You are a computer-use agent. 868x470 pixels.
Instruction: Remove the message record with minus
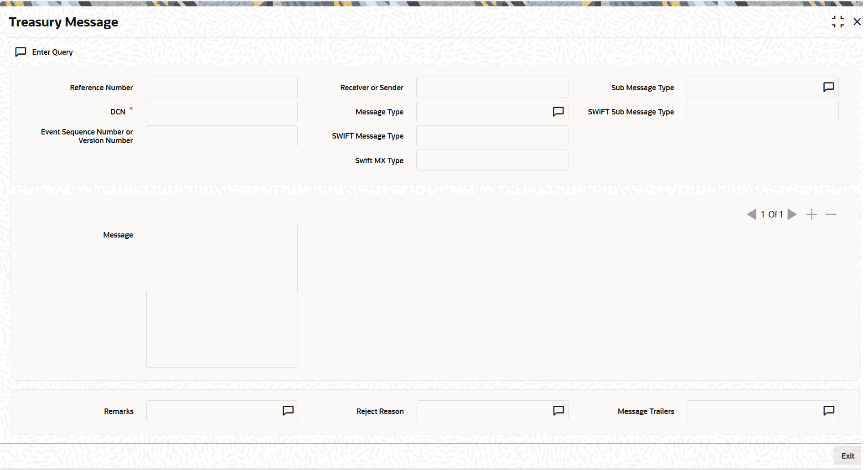(x=831, y=214)
